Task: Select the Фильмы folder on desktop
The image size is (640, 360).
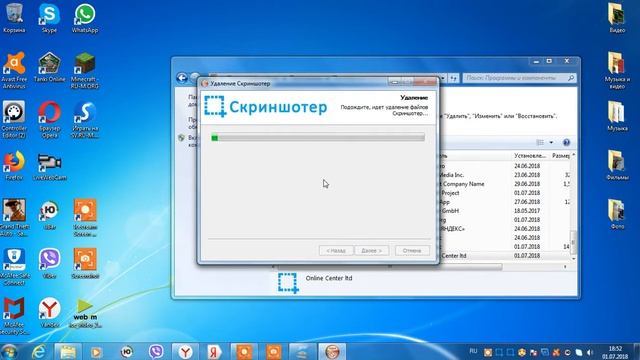Action: pyautogui.click(x=617, y=165)
